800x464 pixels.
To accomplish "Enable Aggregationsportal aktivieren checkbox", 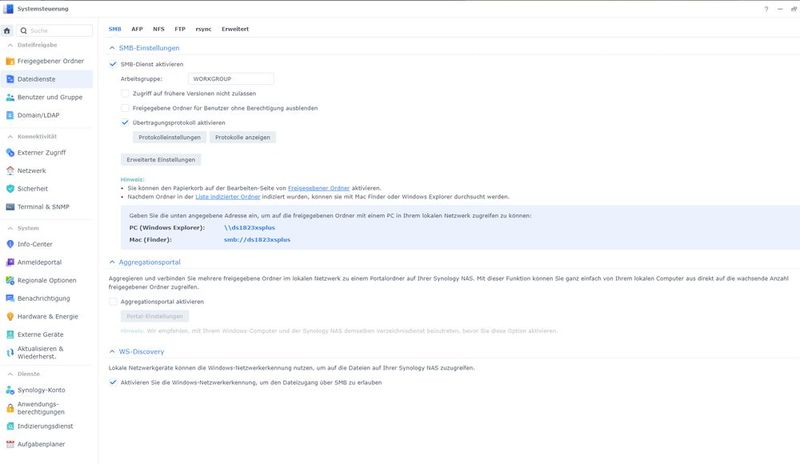I will tap(113, 302).
